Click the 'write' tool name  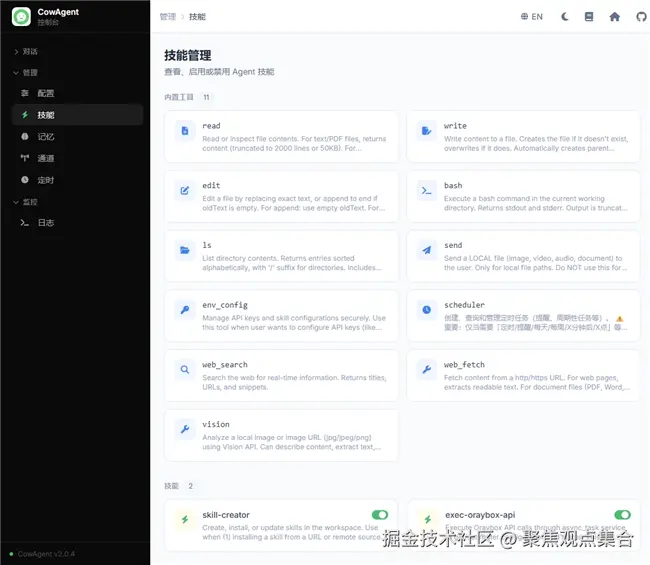tap(455, 126)
